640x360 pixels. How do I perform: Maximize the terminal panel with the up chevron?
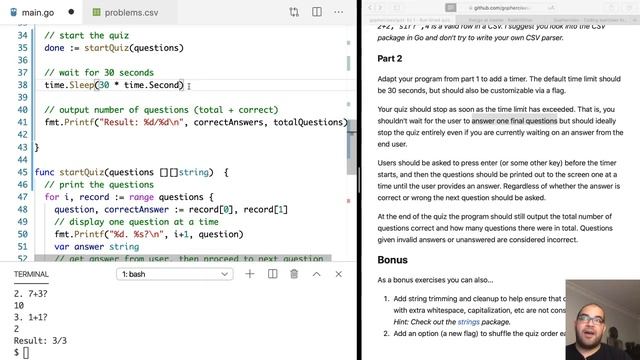click(316, 274)
